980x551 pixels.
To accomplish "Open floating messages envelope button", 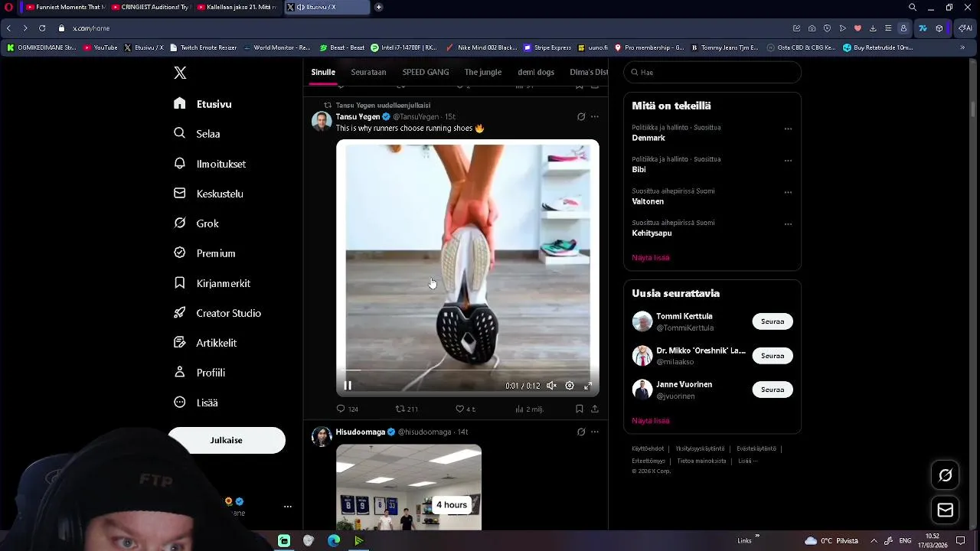I will [946, 510].
